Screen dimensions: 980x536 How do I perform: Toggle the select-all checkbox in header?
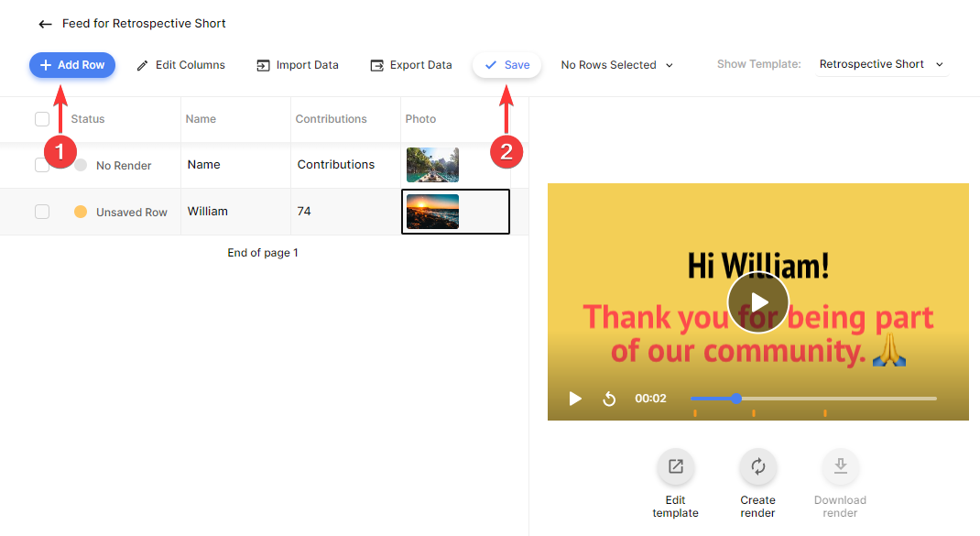click(42, 119)
